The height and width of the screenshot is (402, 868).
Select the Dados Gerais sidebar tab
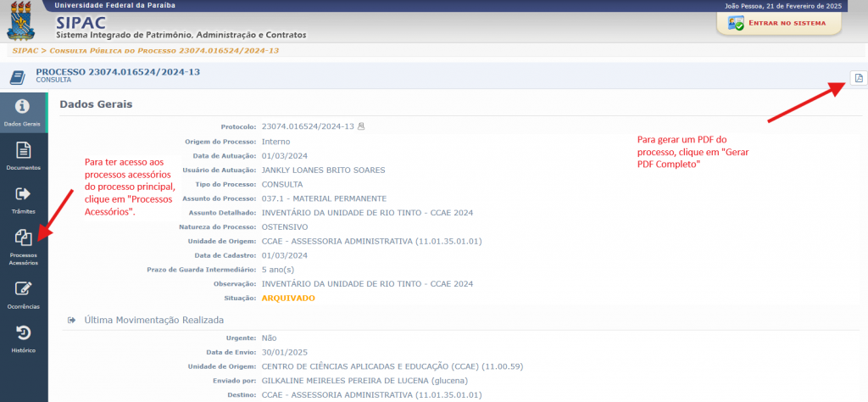point(23,112)
